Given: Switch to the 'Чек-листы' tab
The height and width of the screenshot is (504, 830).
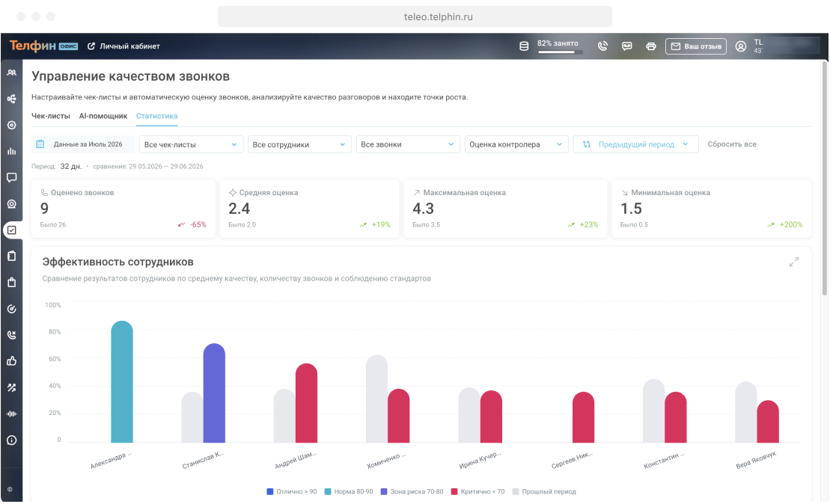Looking at the screenshot, I should (x=51, y=116).
